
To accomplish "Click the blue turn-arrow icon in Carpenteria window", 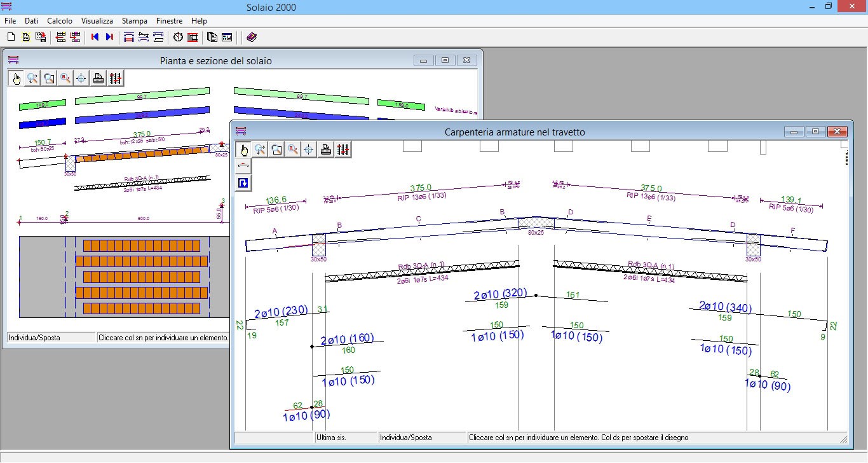I will [243, 183].
